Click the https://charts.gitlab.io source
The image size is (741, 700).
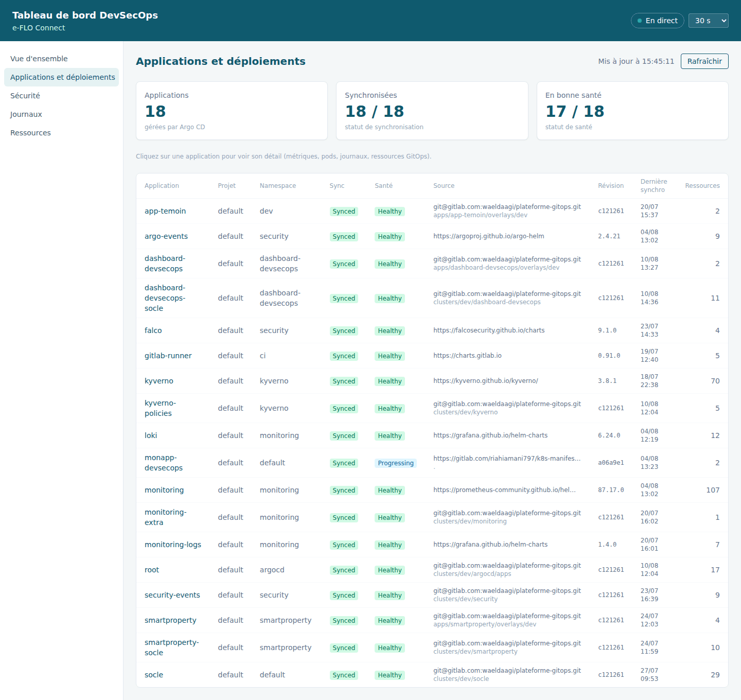tap(467, 356)
